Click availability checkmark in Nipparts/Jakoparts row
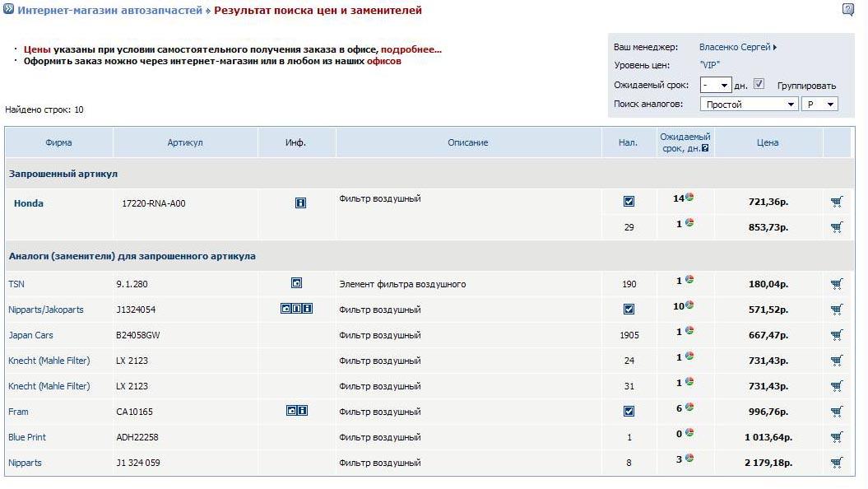Image resolution: width=868 pixels, height=489 pixels. click(x=629, y=310)
